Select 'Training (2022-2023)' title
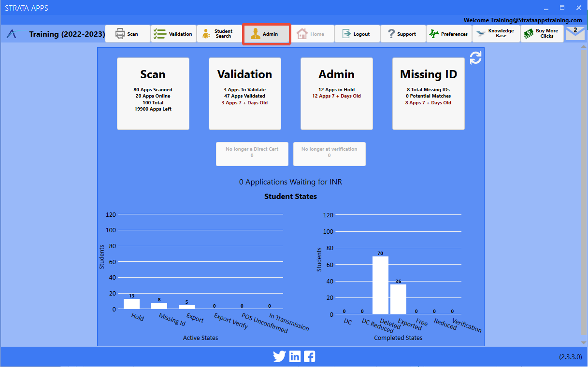 67,34
